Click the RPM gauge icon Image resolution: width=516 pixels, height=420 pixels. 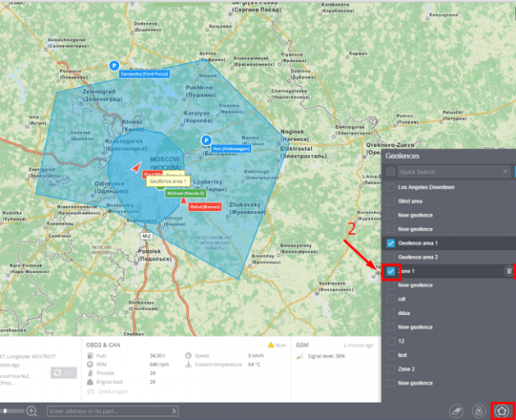90,364
